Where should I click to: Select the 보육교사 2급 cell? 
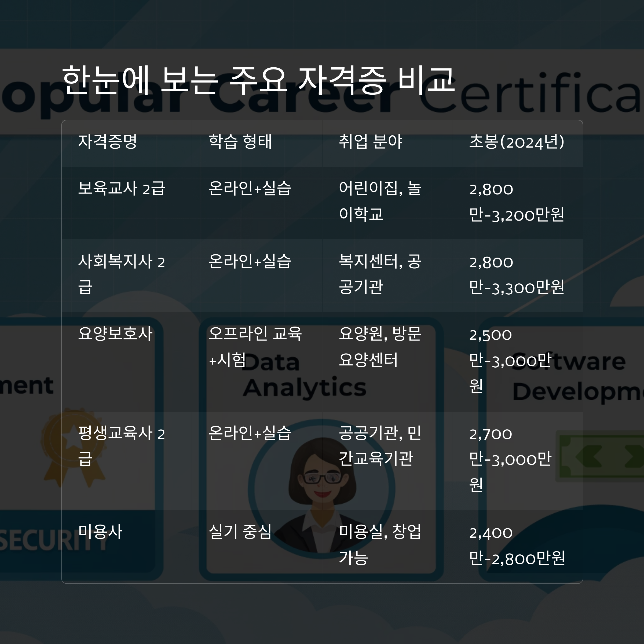[121, 188]
